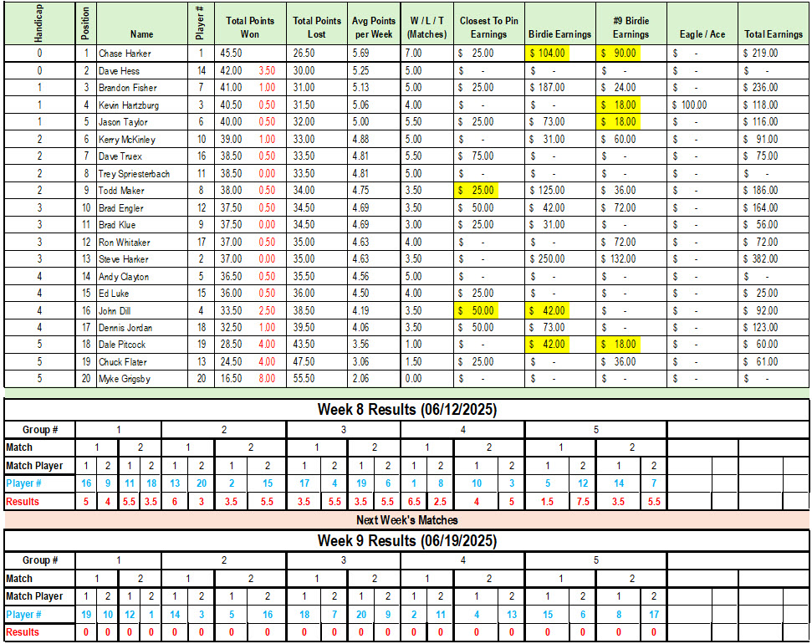The height and width of the screenshot is (644, 812).
Task: Select the Week 9 Results title cell
Action: click(x=406, y=541)
